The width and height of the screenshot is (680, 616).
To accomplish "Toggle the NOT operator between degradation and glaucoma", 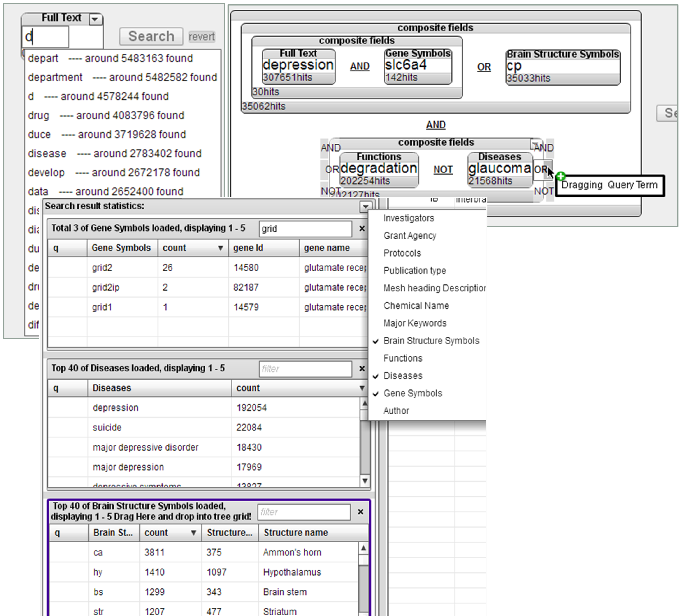I will pyautogui.click(x=443, y=170).
